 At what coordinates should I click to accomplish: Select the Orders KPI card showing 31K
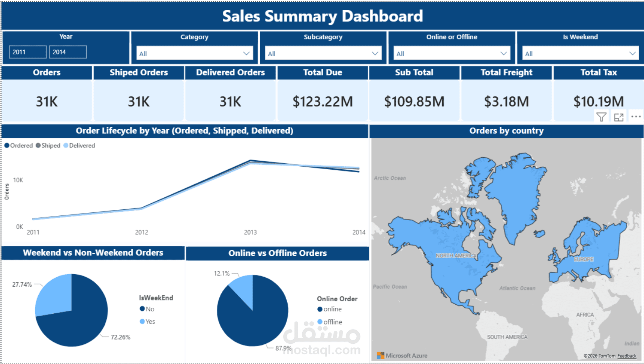click(47, 101)
